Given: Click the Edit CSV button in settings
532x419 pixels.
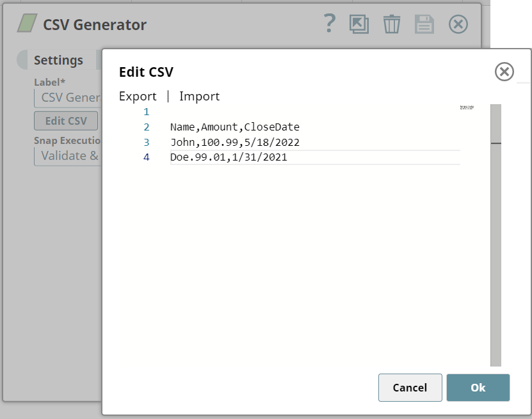Looking at the screenshot, I should pos(66,121).
